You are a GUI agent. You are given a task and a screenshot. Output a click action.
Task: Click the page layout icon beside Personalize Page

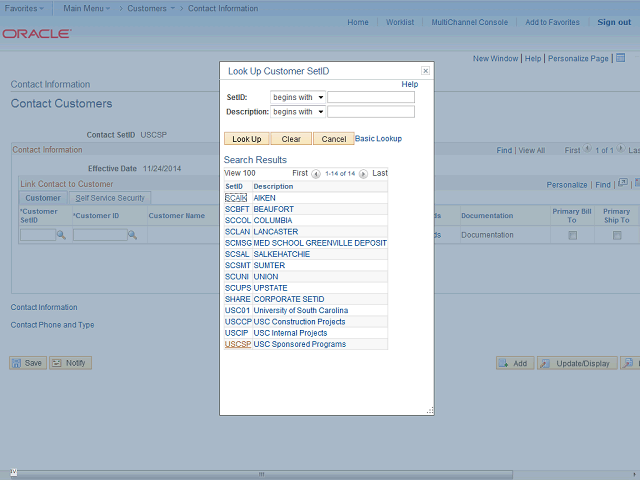point(620,58)
